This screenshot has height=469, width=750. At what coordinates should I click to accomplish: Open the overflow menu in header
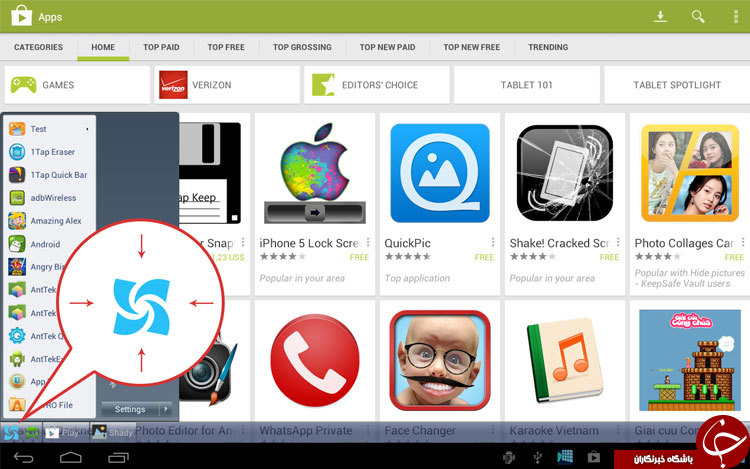click(736, 17)
